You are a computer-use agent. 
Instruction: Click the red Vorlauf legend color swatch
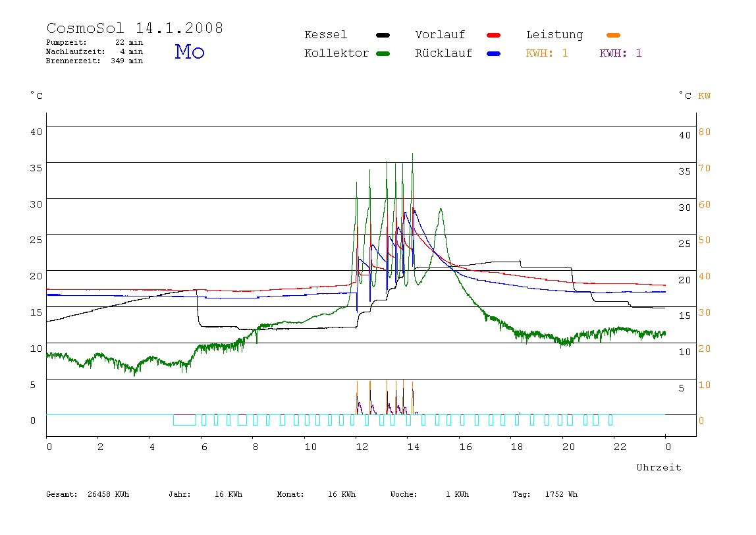click(x=494, y=35)
